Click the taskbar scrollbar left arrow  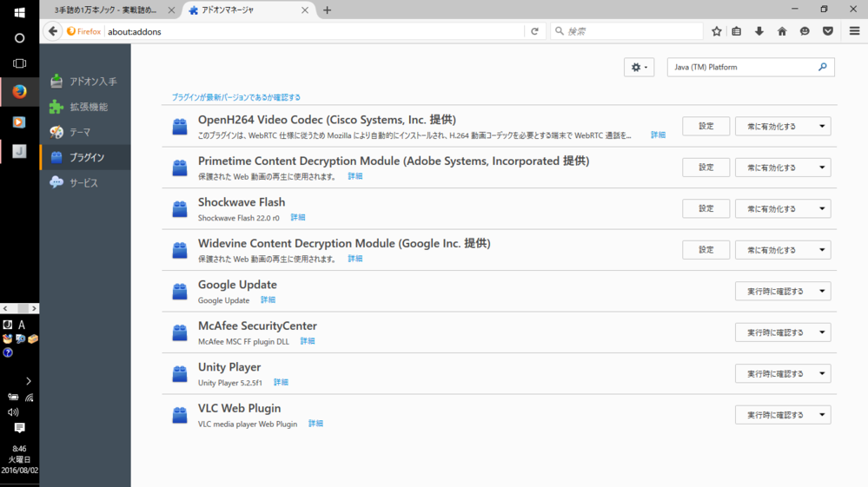click(x=5, y=308)
